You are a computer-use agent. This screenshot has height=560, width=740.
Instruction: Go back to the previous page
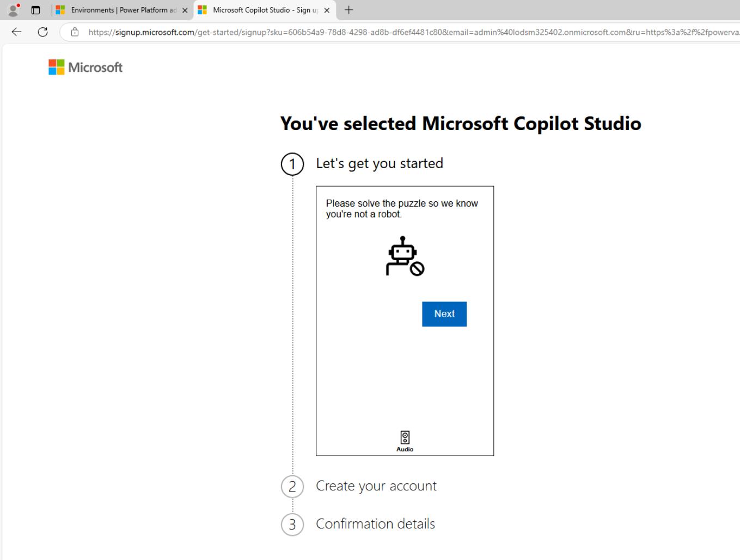coord(16,32)
